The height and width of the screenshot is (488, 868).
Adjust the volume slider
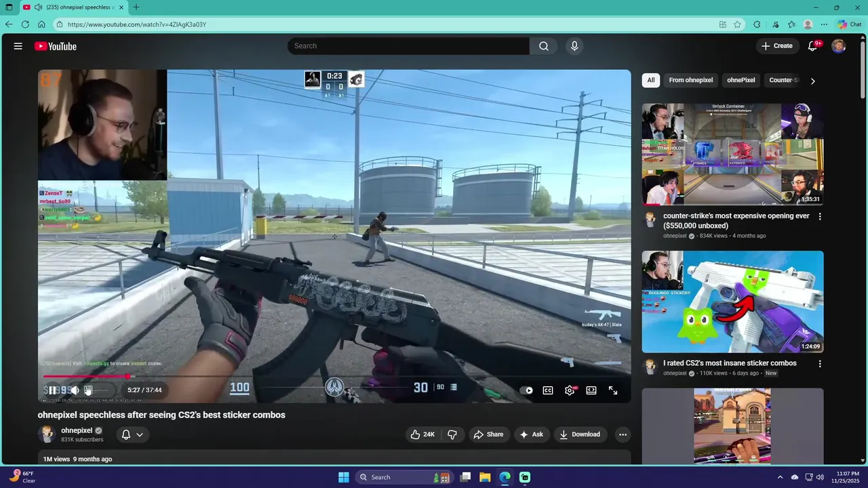coord(98,390)
